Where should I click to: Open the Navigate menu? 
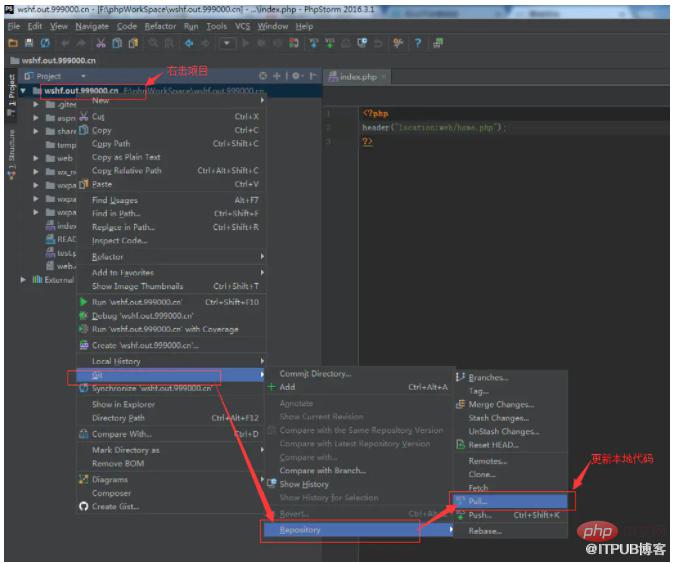click(92, 27)
